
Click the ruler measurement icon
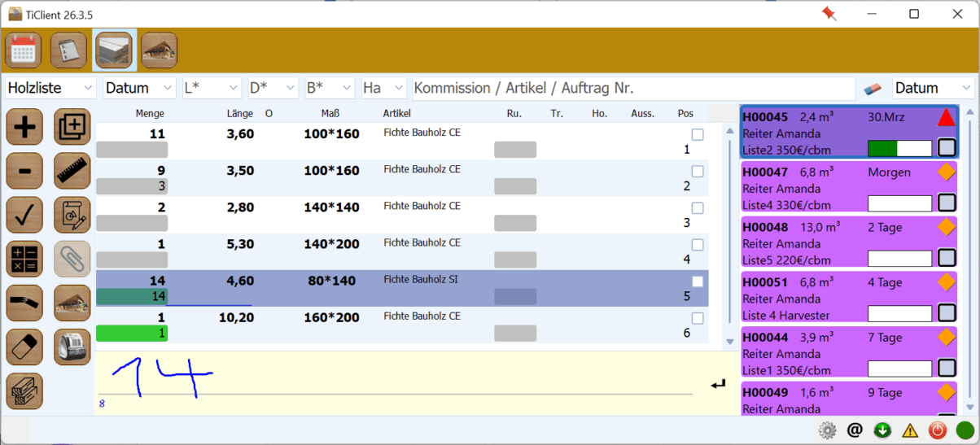click(x=72, y=171)
